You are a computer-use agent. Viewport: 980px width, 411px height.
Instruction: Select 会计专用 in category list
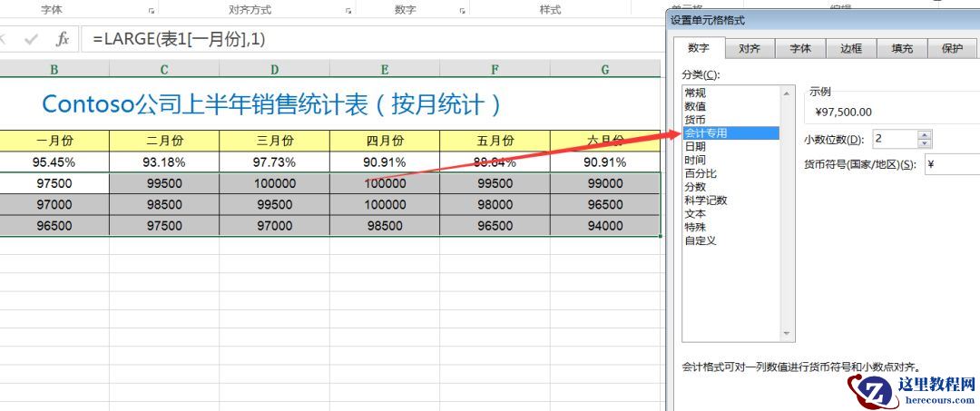(x=730, y=132)
